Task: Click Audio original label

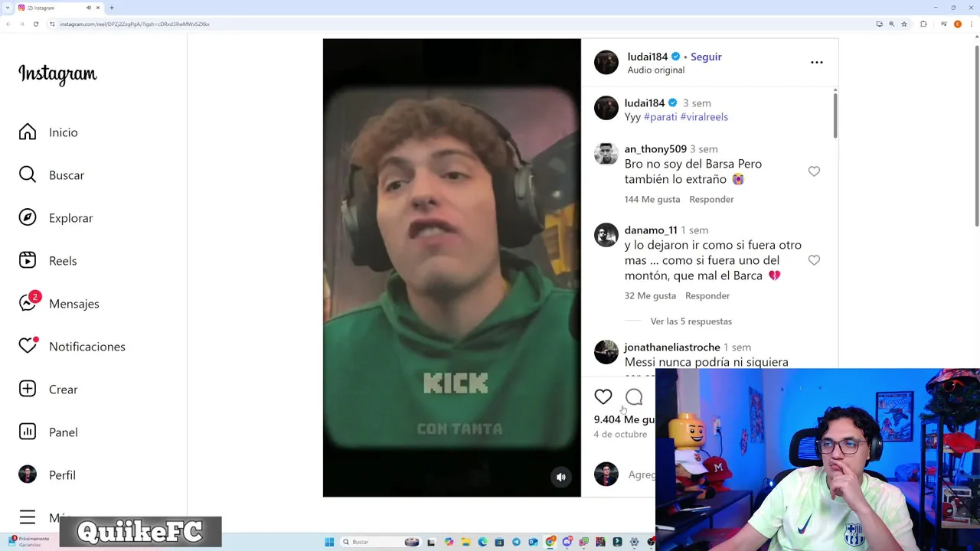Action: 656,70
